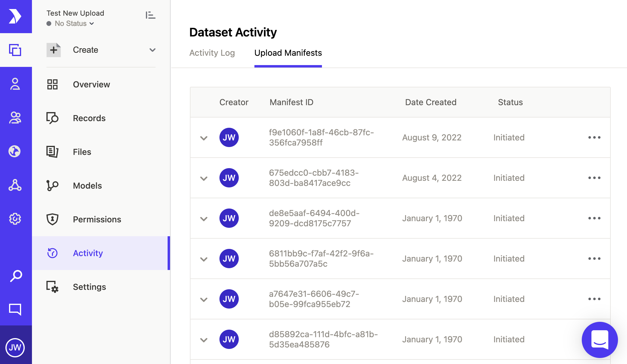Screen dimensions: 627x364
Task: Expand the Create menu chevron
Action: pyautogui.click(x=153, y=50)
